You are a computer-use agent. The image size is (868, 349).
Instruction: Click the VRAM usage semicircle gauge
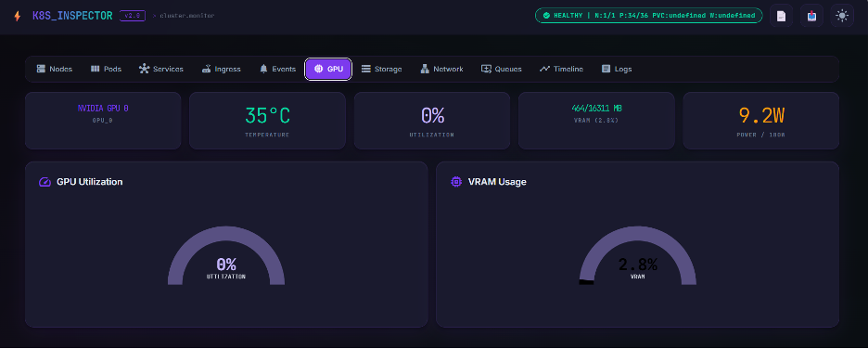pyautogui.click(x=638, y=255)
